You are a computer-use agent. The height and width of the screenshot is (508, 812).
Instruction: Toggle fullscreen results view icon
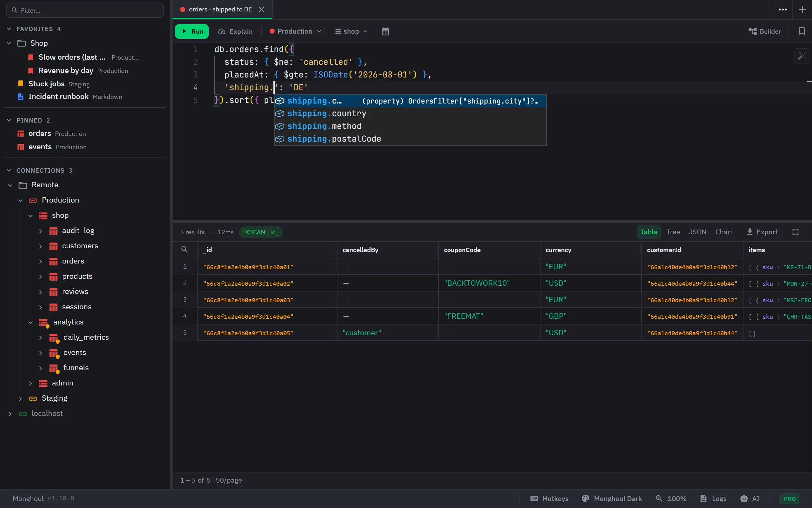coord(795,232)
